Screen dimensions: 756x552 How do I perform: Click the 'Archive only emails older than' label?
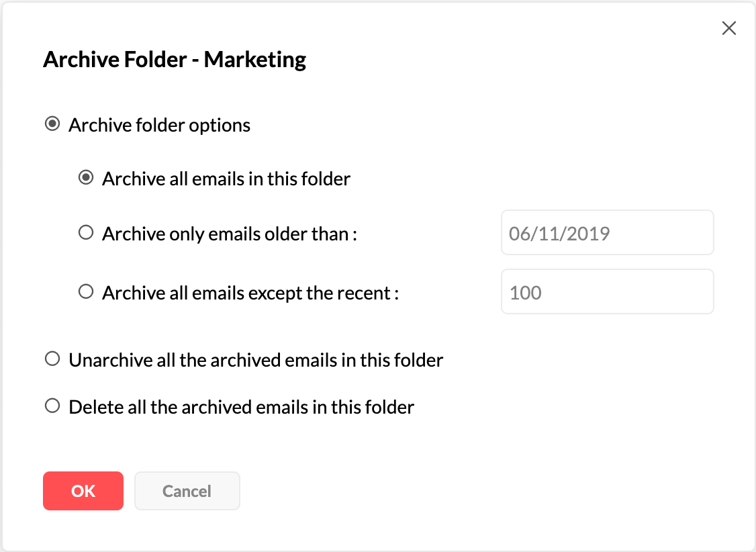(229, 234)
